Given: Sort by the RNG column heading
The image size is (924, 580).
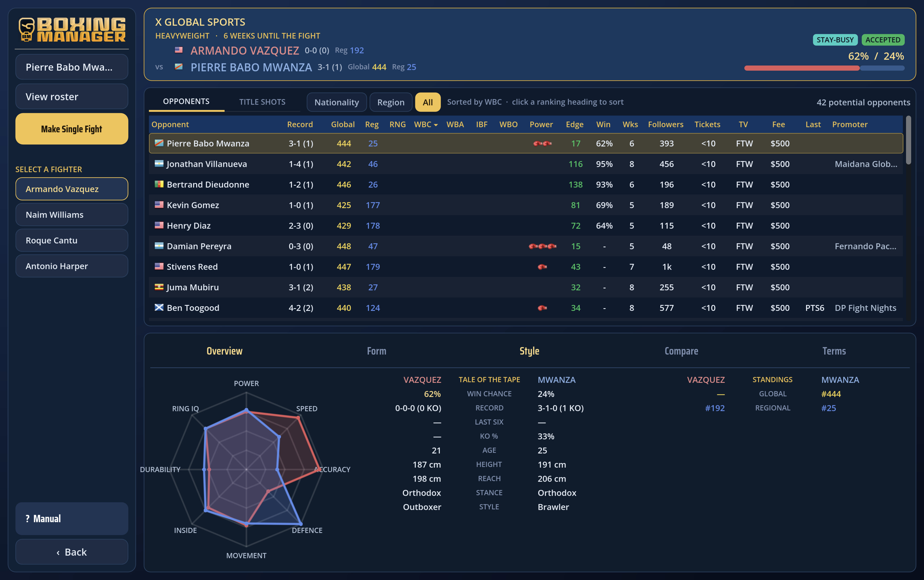Looking at the screenshot, I should coord(397,124).
